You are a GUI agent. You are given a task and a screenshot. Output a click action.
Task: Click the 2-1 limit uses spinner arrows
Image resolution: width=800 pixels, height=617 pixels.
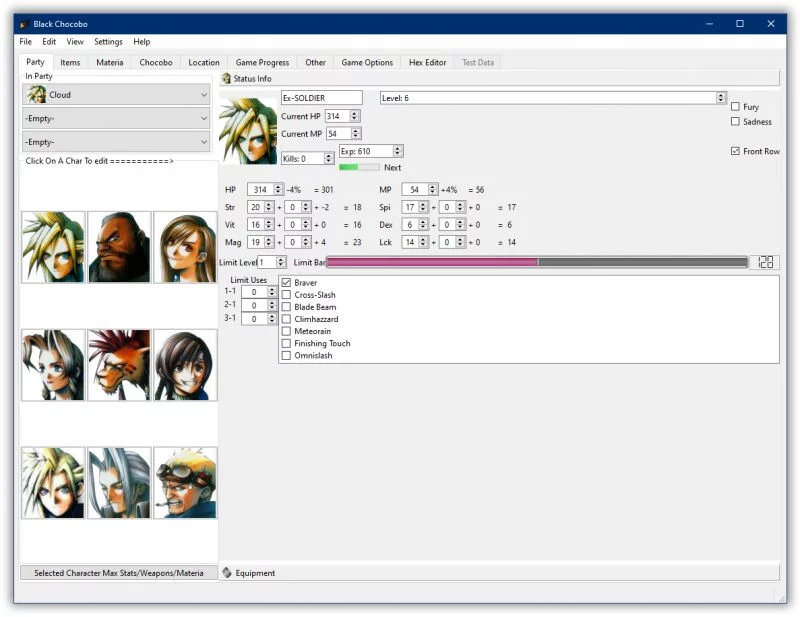click(x=272, y=305)
